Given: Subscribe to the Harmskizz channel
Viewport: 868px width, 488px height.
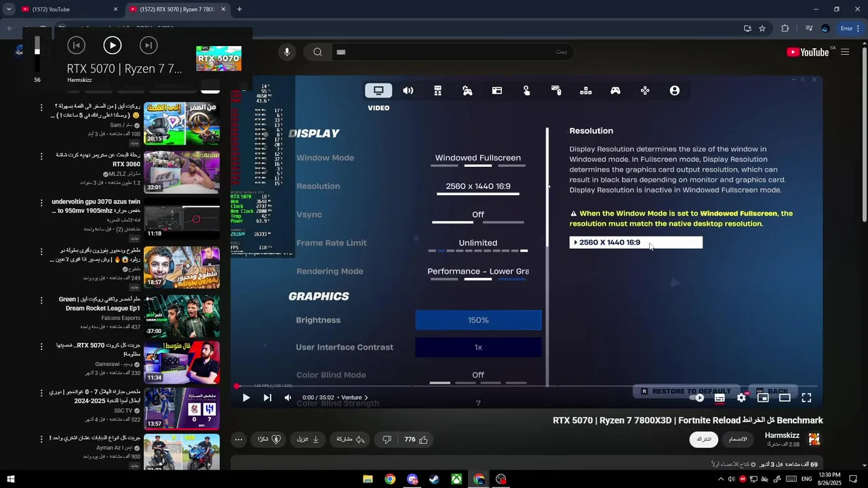Looking at the screenshot, I should tap(704, 439).
